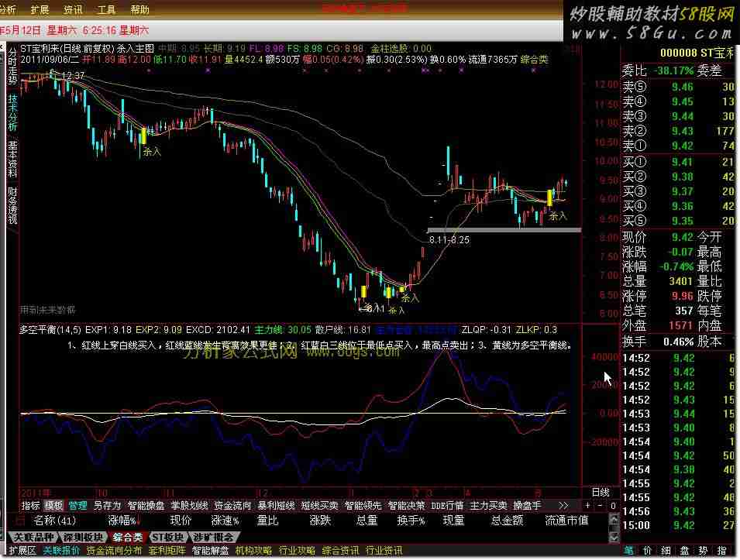This screenshot has height=560, width=740.
Task: Open the 深圳板块 tab
Action: (83, 537)
